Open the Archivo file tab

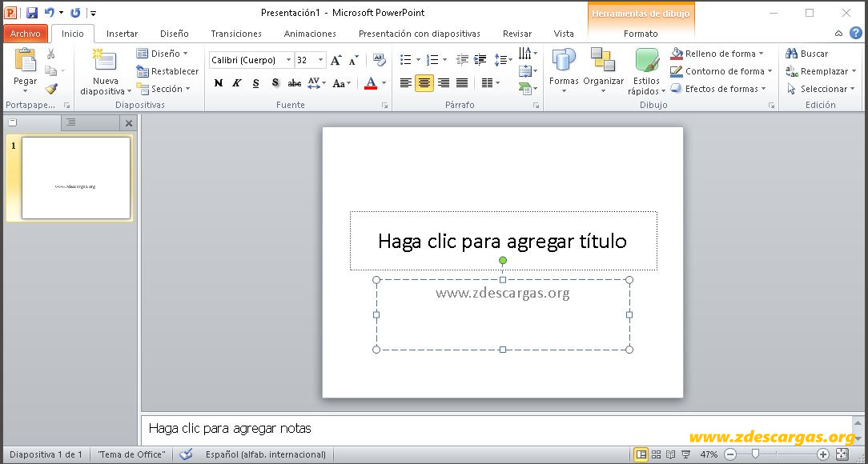click(26, 34)
